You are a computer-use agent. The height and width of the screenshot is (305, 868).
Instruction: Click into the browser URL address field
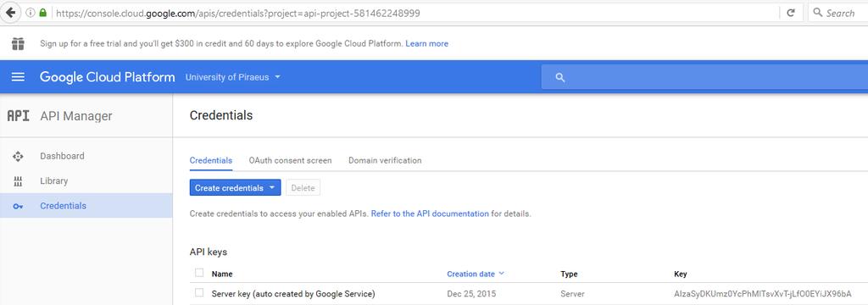click(x=415, y=13)
